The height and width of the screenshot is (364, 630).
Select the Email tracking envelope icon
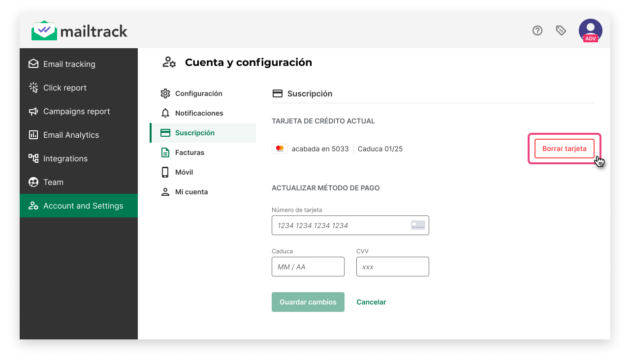(x=33, y=63)
